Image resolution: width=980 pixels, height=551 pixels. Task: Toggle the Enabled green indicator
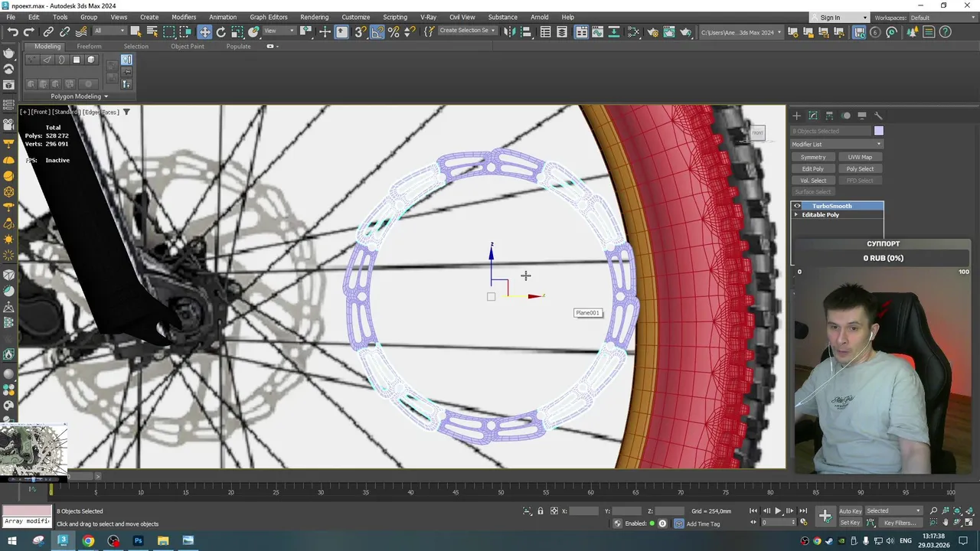tap(652, 523)
